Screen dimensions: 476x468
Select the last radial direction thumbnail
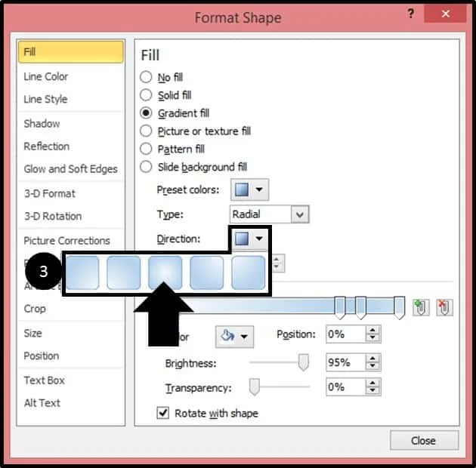point(248,272)
